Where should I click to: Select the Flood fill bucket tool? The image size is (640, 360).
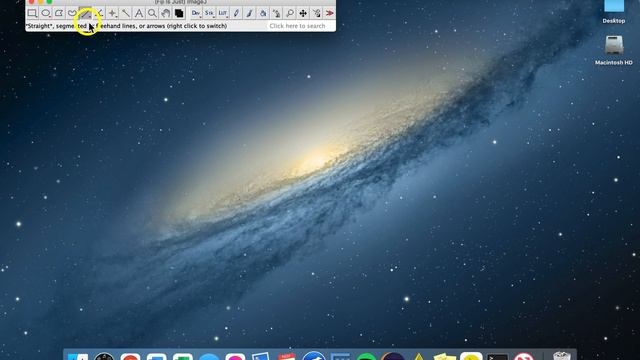tap(263, 13)
